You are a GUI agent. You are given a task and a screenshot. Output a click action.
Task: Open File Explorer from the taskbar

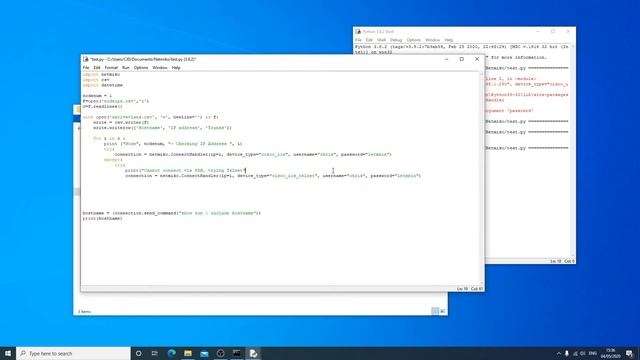click(188, 353)
